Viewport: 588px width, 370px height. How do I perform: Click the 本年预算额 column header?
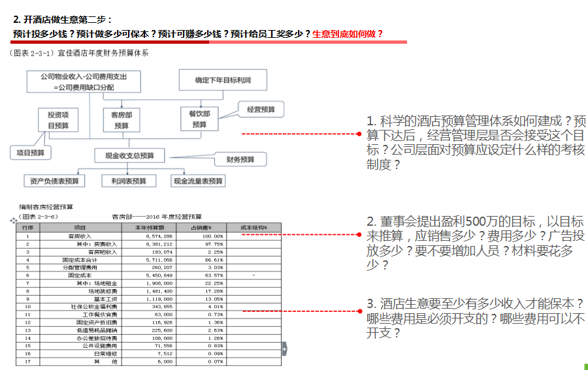149,227
